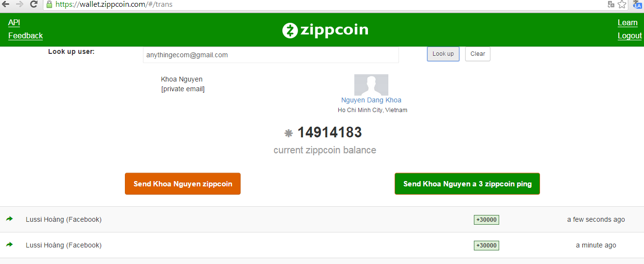The image size is (644, 264).
Task: Open the Nguyen Dang Khoa profile link
Action: (371, 100)
